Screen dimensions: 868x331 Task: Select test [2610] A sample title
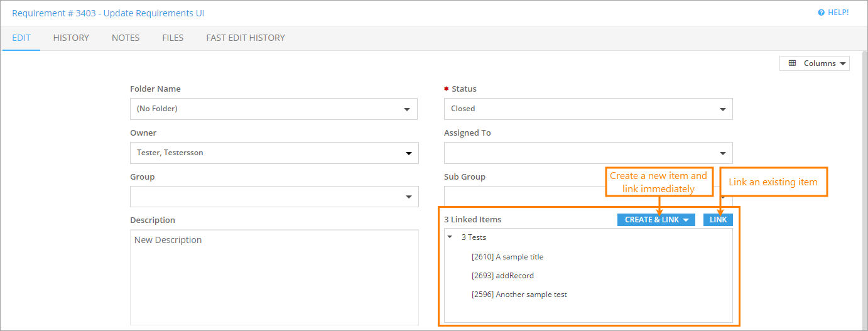507,257
